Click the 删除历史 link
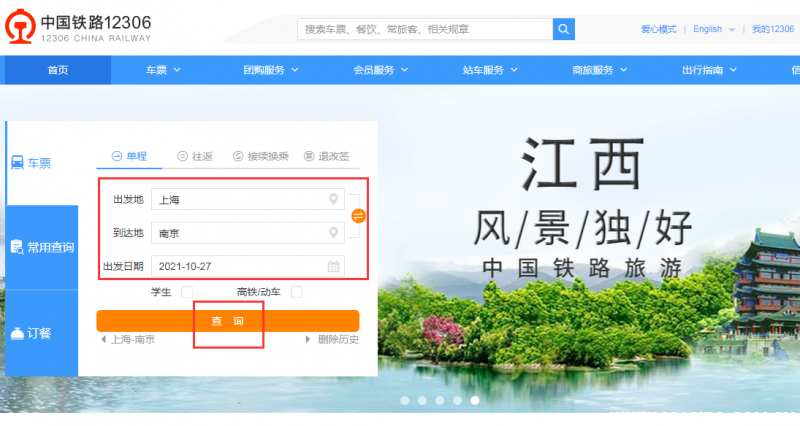The height and width of the screenshot is (426, 800). (x=332, y=340)
